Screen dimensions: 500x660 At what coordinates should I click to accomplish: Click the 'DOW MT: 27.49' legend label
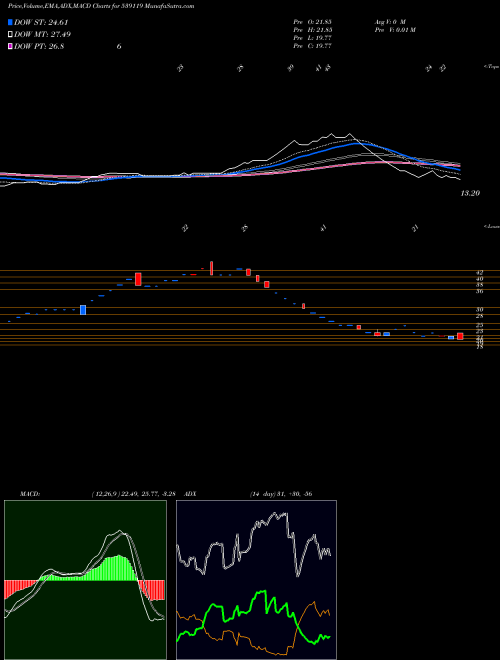(42, 35)
